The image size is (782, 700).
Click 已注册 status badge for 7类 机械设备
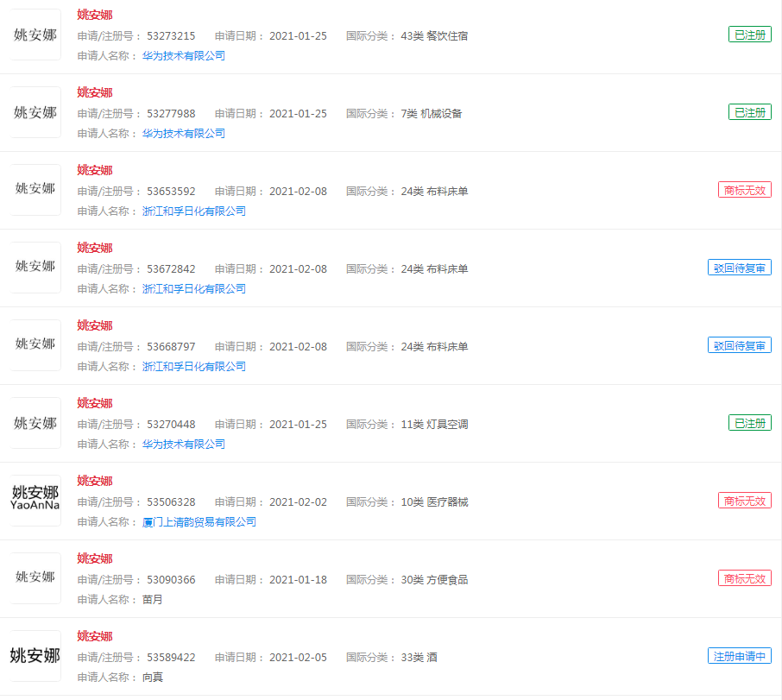(x=750, y=112)
